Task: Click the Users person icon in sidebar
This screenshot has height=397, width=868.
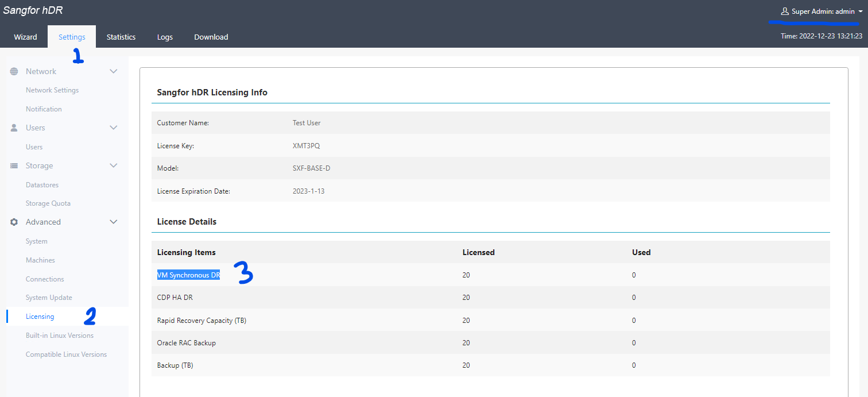Action: coord(14,128)
